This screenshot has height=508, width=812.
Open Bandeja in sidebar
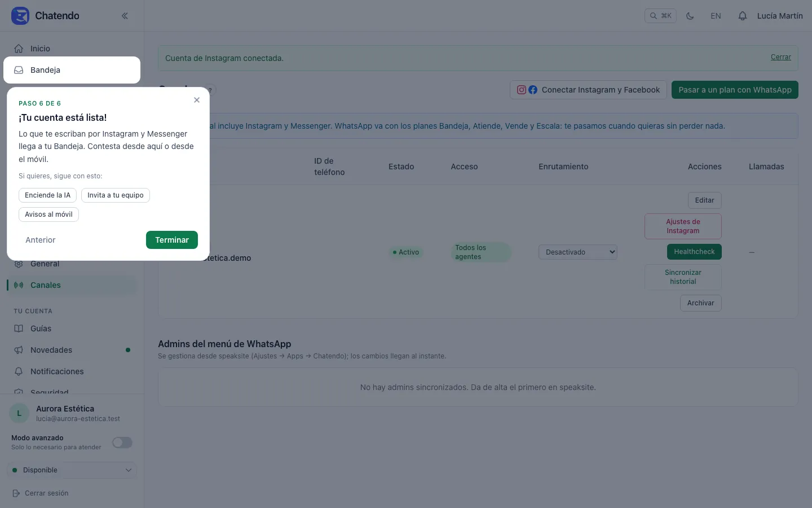[x=72, y=70]
